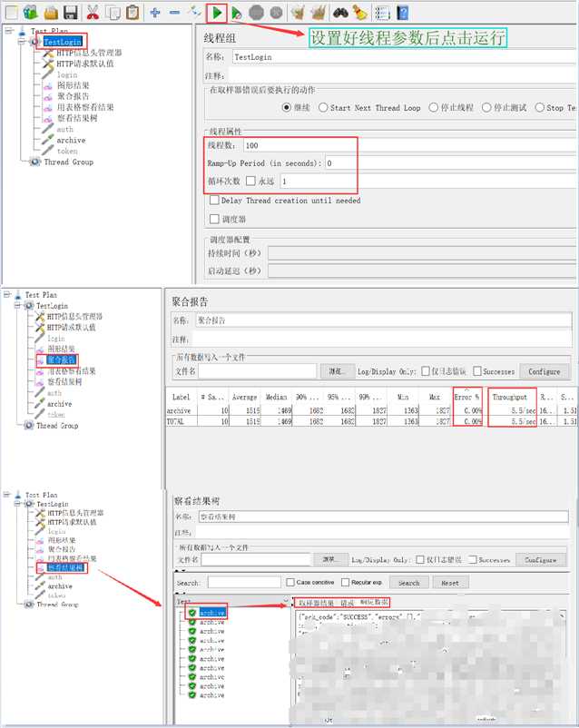Enable Delay Thread creation until needed
Viewport: 579px width, 728px height.
pos(214,200)
